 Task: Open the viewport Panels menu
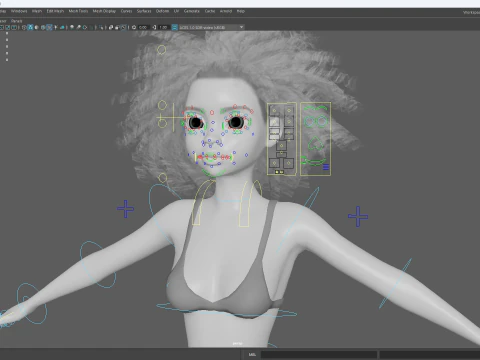point(16,21)
